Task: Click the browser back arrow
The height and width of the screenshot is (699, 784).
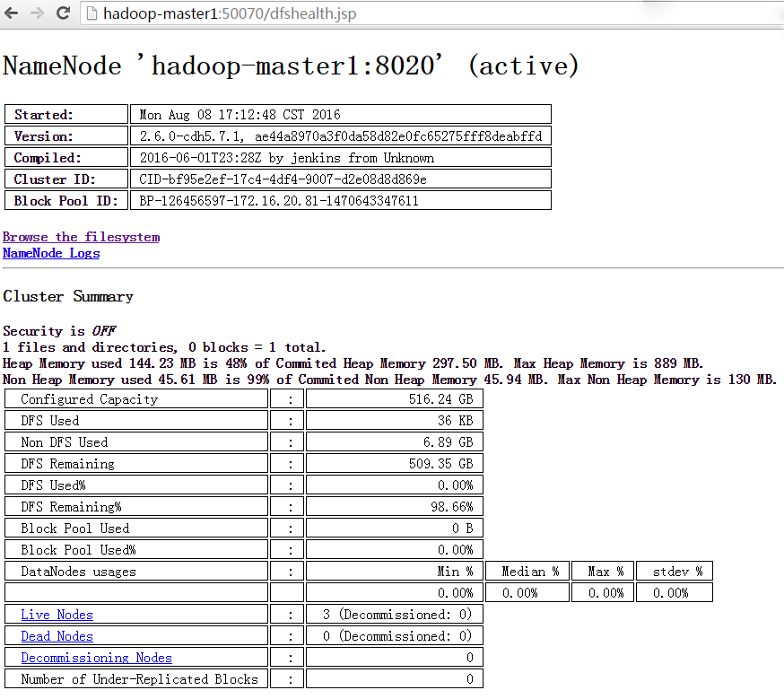Action: (11, 13)
